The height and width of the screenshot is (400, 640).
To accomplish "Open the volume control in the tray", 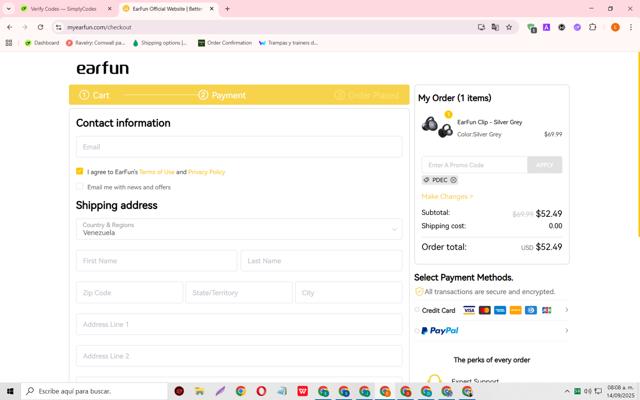I will (588, 391).
